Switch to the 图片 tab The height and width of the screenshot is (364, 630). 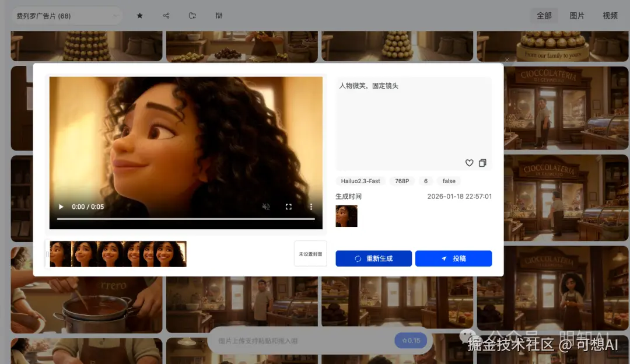577,16
